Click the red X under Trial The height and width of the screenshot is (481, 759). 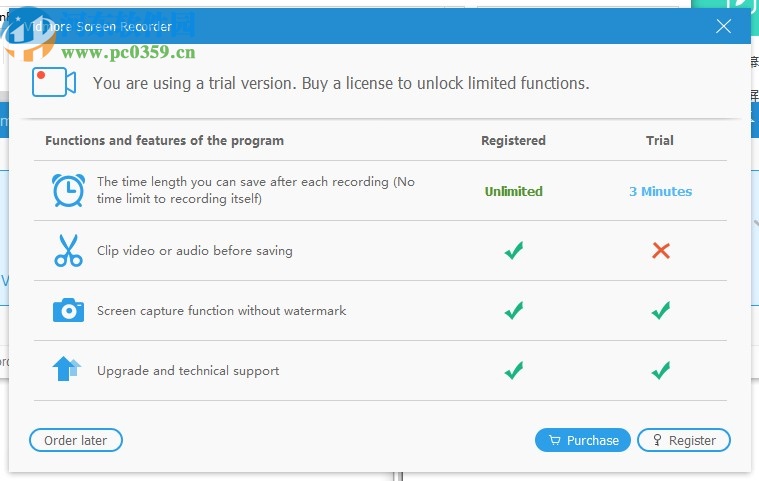point(660,251)
